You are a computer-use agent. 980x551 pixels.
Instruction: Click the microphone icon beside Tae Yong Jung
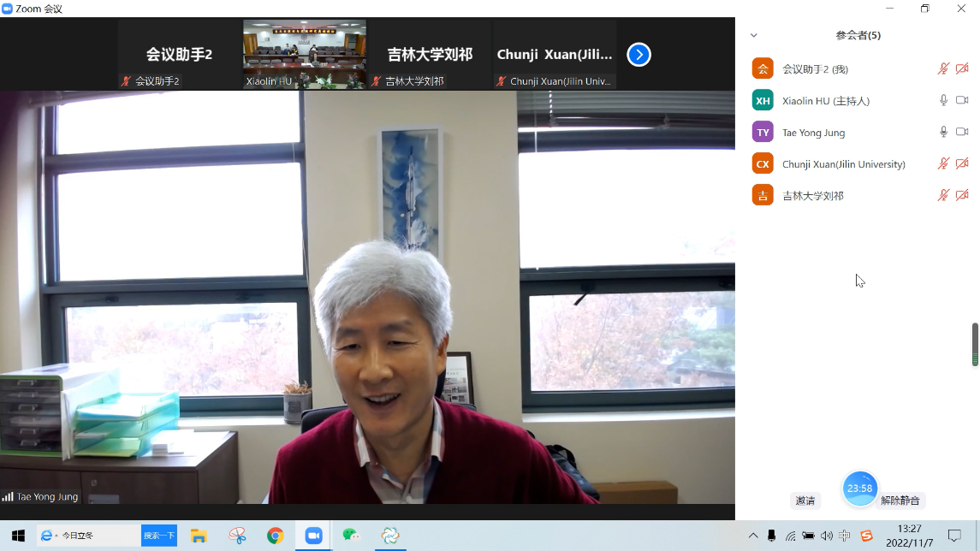pos(943,132)
